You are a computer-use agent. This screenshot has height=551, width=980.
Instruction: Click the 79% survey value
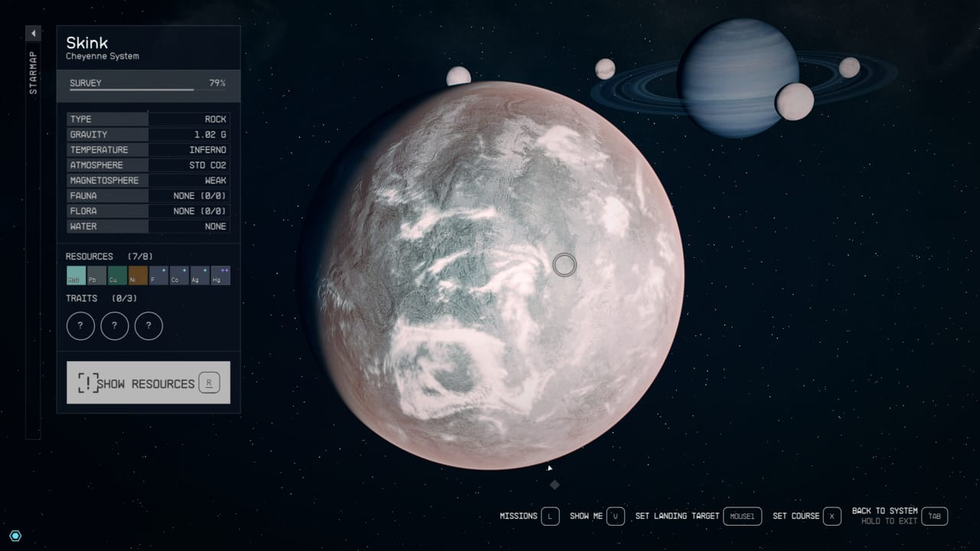pos(217,83)
